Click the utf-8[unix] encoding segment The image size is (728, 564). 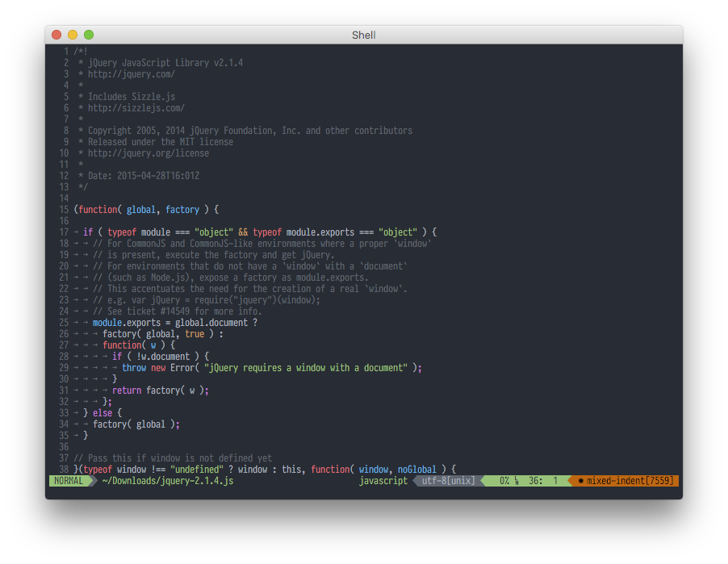[x=448, y=481]
